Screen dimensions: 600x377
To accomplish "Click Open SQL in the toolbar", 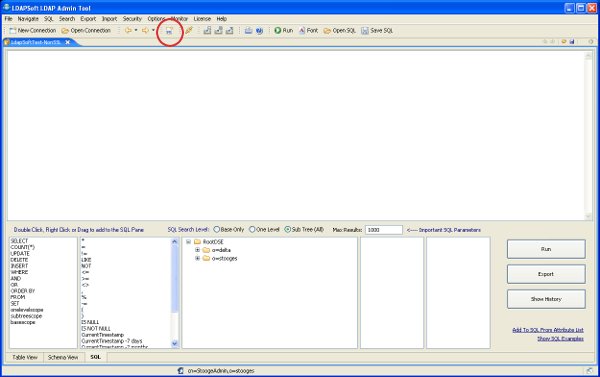I will [x=340, y=31].
